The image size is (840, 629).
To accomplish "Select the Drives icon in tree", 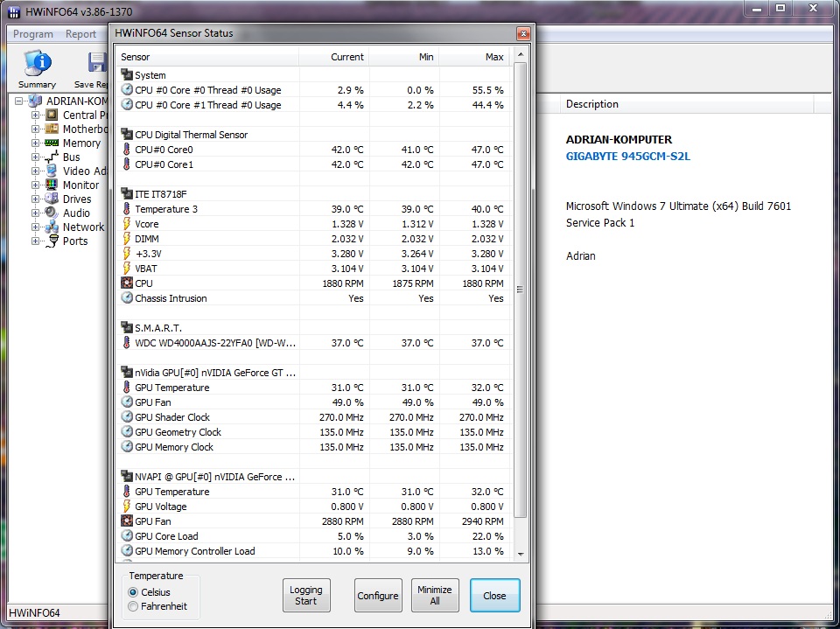I will [52, 199].
